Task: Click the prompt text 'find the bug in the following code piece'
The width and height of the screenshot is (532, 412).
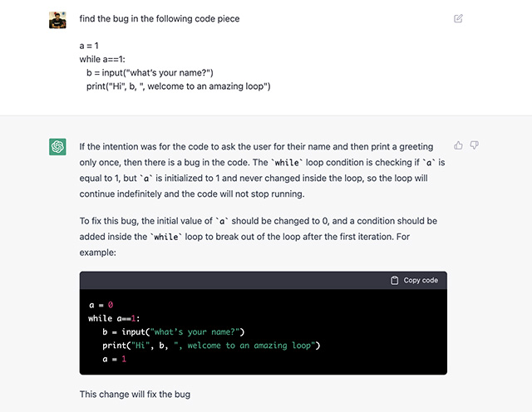Action: coord(160,18)
